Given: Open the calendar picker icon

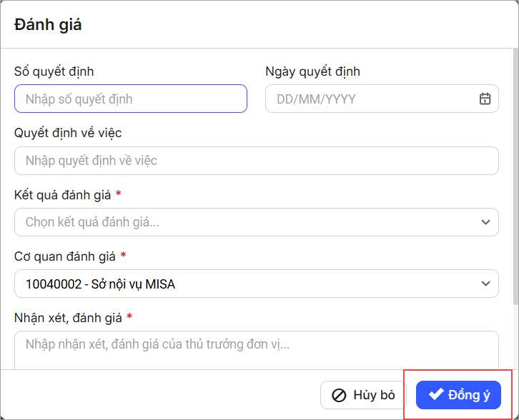Looking at the screenshot, I should [485, 99].
